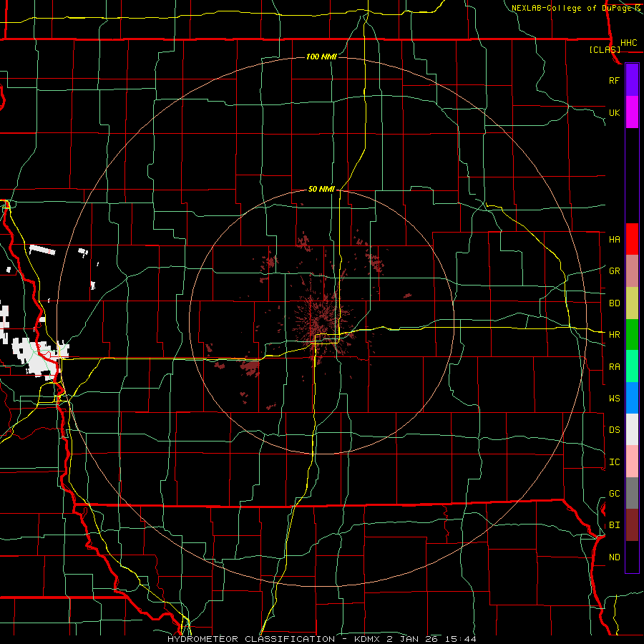This screenshot has height=644, width=644.
Task: Click the GR legend label
Action: pos(614,271)
